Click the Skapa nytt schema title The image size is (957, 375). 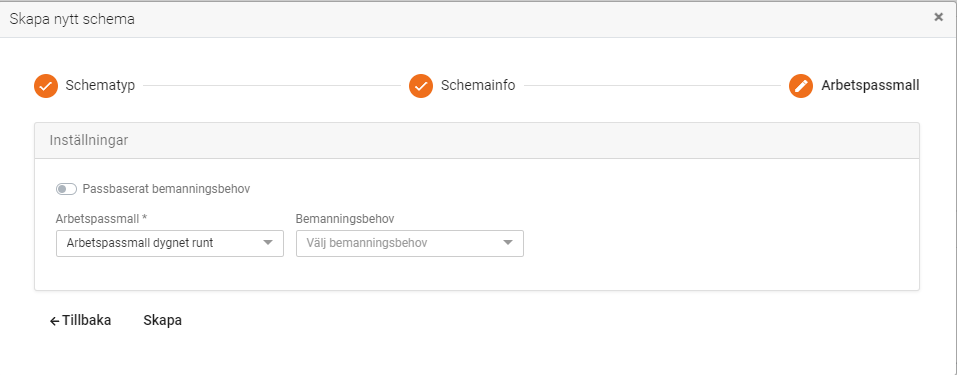point(72,20)
